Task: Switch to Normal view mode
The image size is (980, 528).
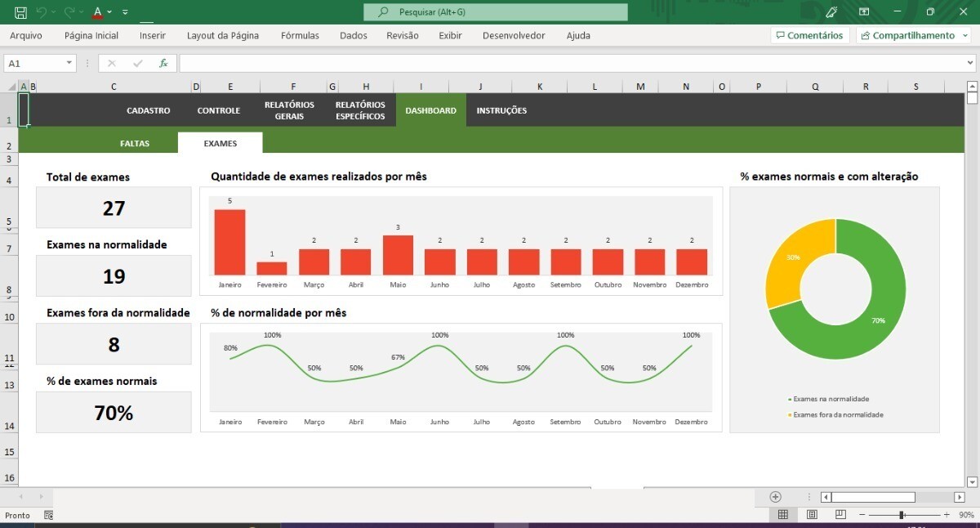Action: point(782,515)
